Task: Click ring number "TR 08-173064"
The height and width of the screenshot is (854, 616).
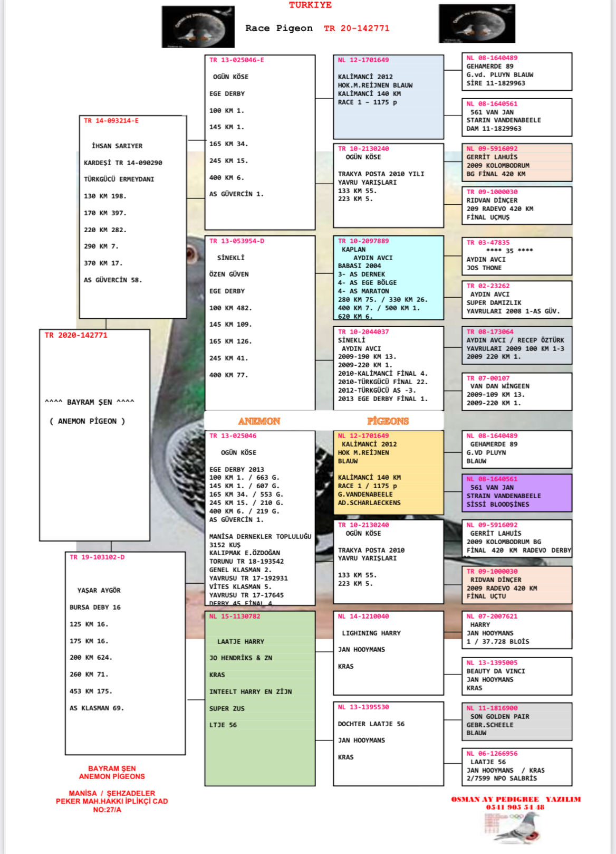Action: click(490, 331)
